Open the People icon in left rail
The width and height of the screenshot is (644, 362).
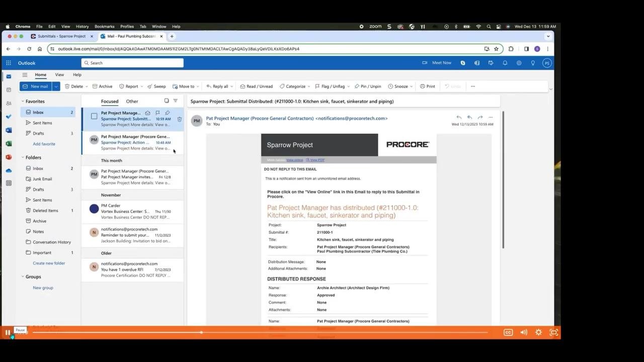(x=9, y=103)
